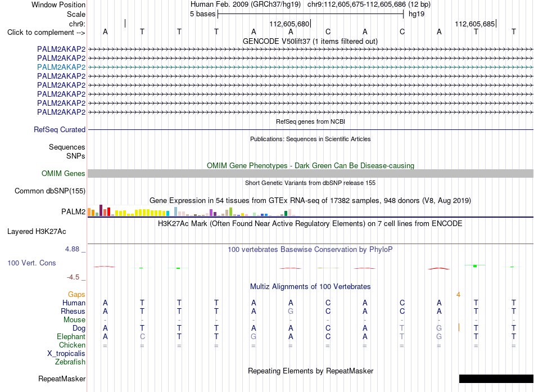Click the dark green bar in PALM2 GTEx chart
This screenshot has width=534, height=392.
286,213
